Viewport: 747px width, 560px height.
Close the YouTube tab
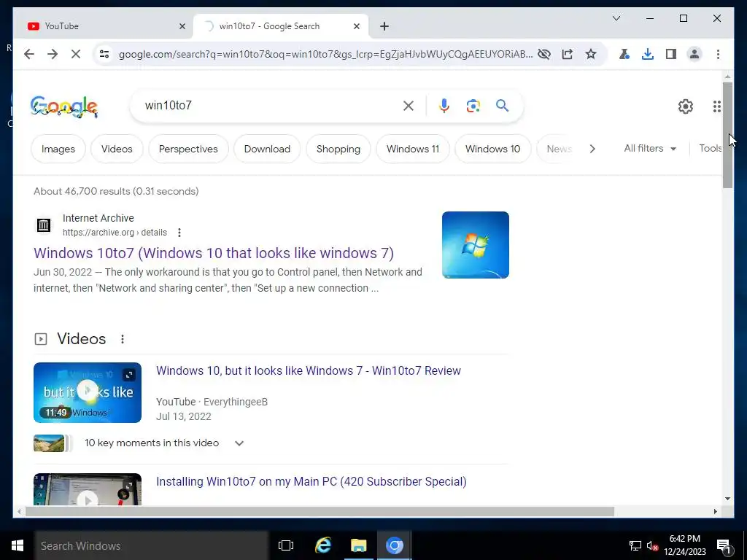(182, 26)
